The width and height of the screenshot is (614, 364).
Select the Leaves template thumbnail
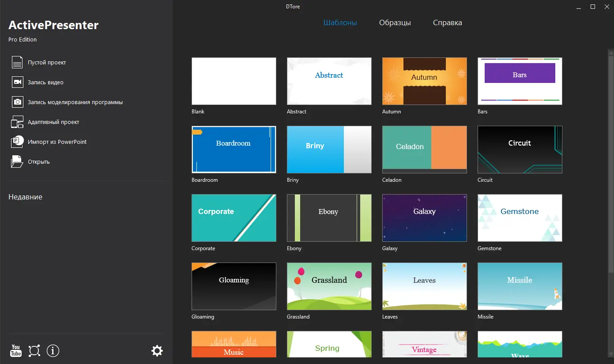tap(425, 286)
